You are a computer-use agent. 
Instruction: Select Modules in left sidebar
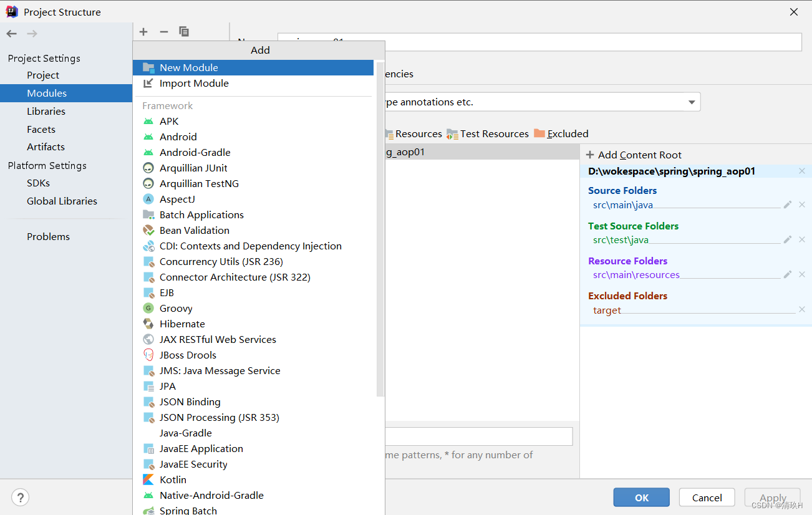click(66, 93)
